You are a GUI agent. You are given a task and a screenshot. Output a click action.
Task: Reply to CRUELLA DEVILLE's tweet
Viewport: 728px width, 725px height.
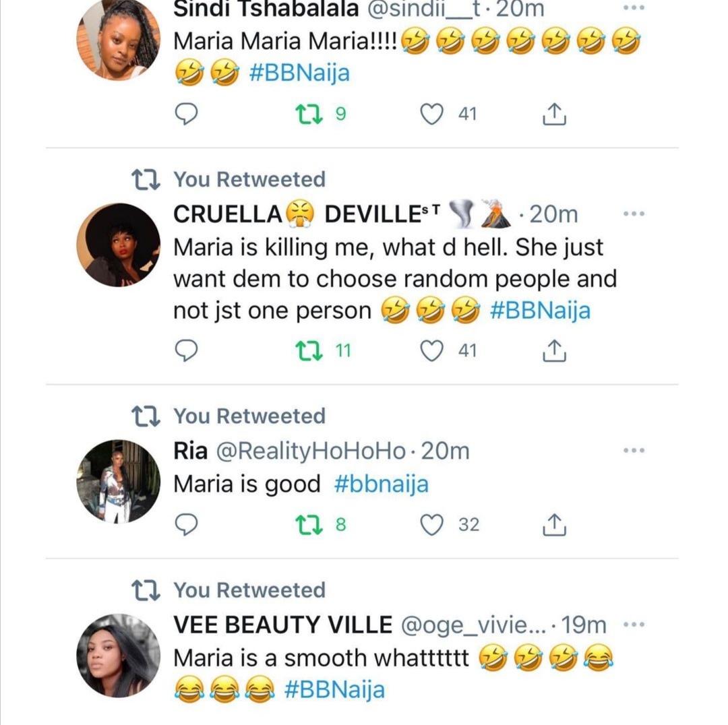(186, 350)
